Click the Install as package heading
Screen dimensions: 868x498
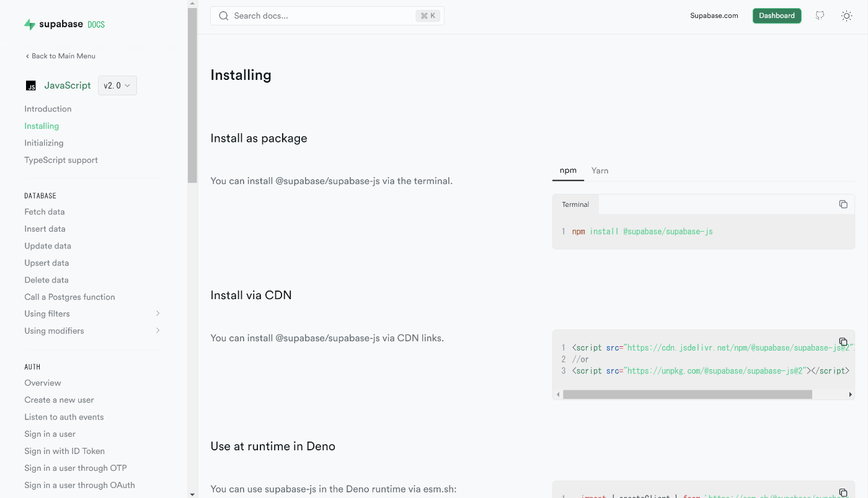[259, 138]
